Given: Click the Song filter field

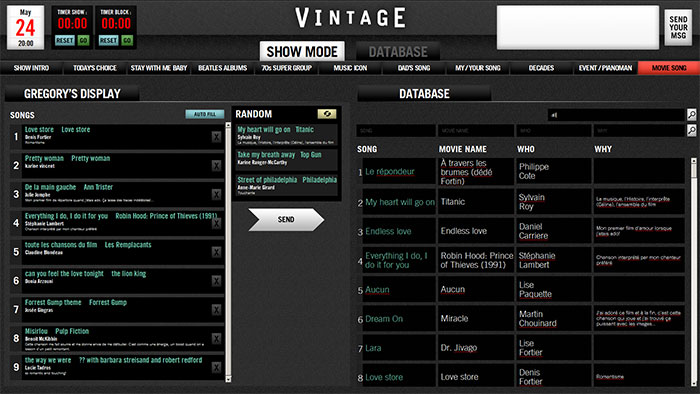Looking at the screenshot, I should [x=396, y=131].
